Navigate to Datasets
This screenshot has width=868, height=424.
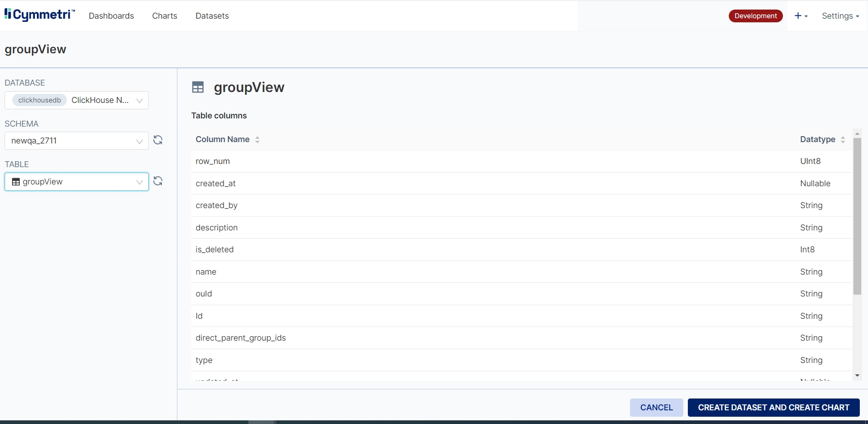click(x=212, y=16)
